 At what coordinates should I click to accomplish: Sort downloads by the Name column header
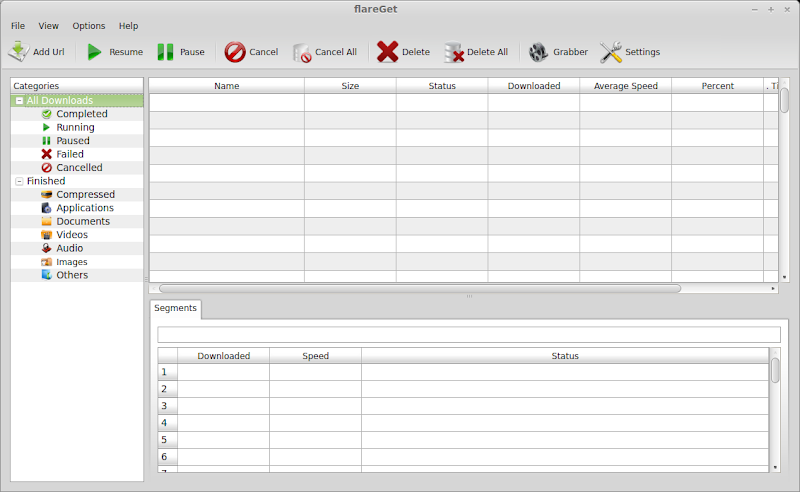click(x=227, y=86)
